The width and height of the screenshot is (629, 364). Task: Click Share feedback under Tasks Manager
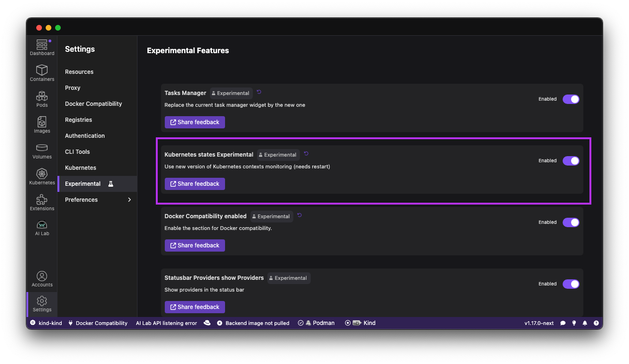pos(194,122)
